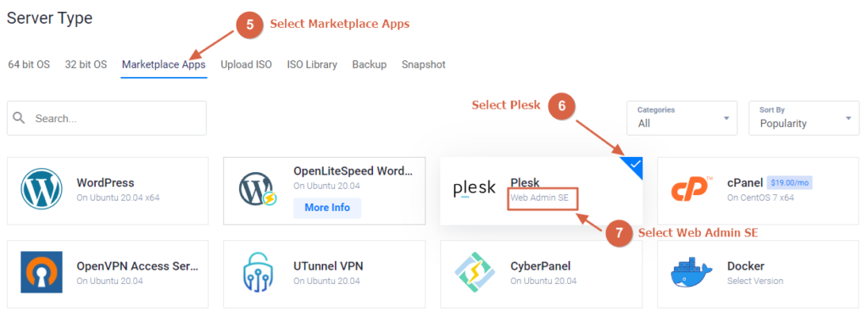Click the Plesk logo
868x318 pixels.
[x=475, y=189]
